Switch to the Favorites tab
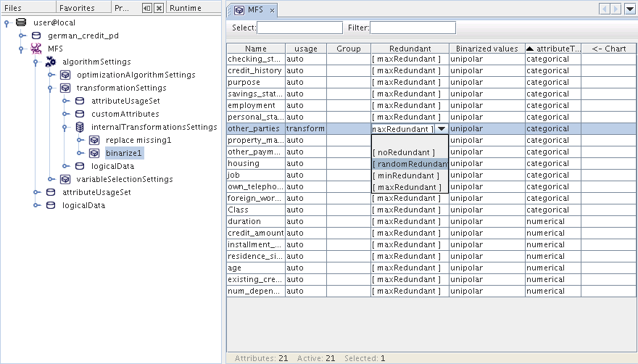Image resolution: width=638 pixels, height=364 pixels. point(76,8)
